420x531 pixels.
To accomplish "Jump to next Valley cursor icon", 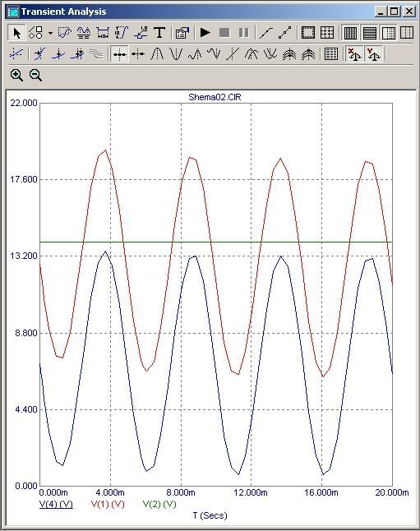I will 176,54.
